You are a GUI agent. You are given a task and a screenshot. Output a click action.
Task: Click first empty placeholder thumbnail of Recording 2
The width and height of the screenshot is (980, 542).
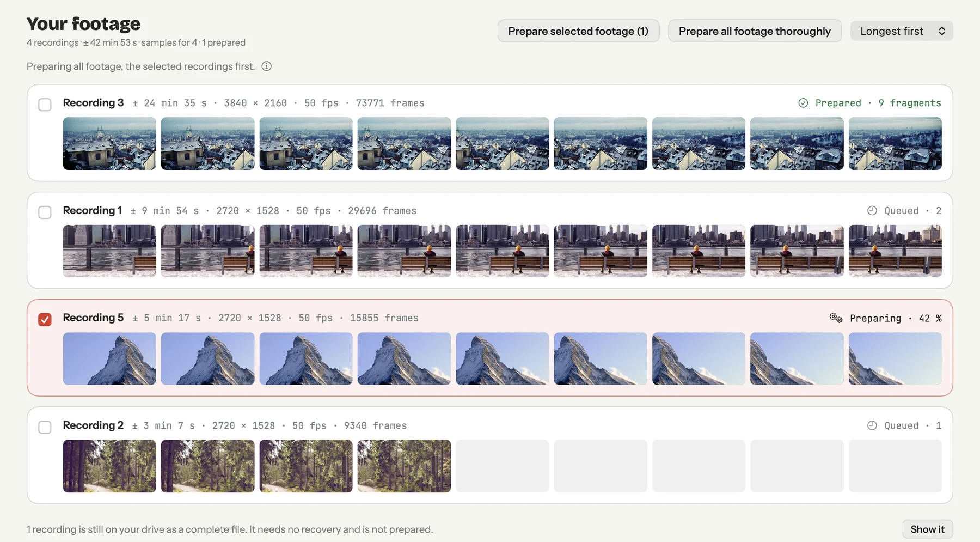[x=503, y=466]
